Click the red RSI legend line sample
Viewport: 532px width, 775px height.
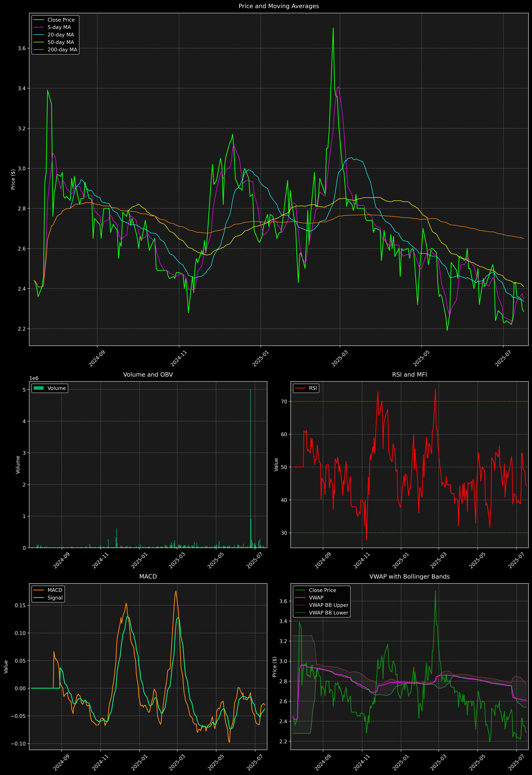(300, 388)
